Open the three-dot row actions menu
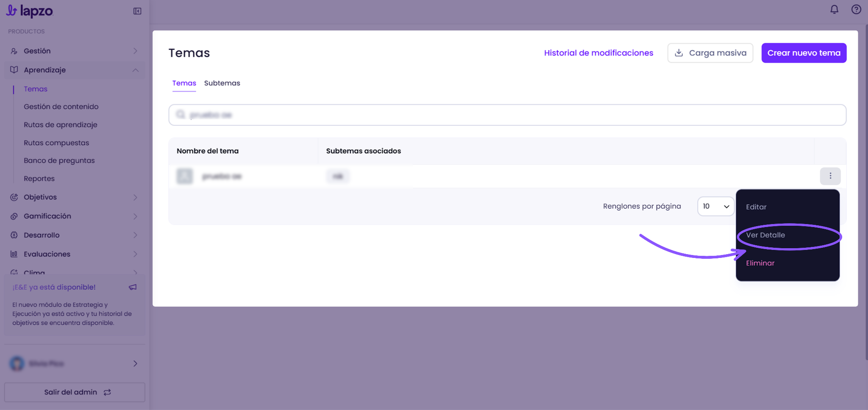Image resolution: width=868 pixels, height=410 pixels. pyautogui.click(x=830, y=176)
